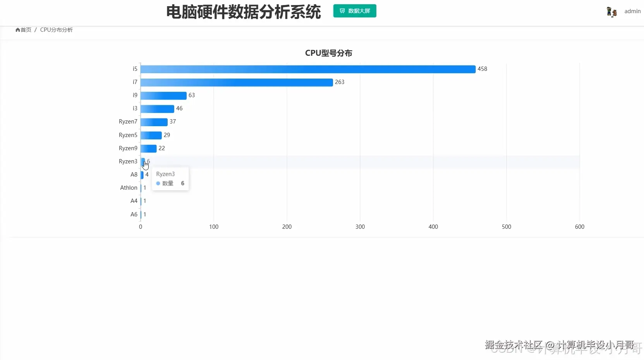
Task: Click the 电脑硬件数据分析系统 page title
Action: click(x=244, y=12)
